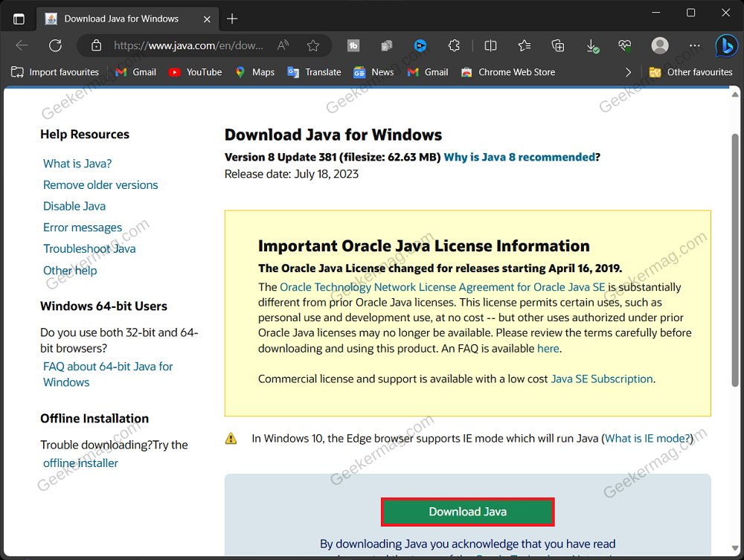Open Translate bookmark

point(314,72)
